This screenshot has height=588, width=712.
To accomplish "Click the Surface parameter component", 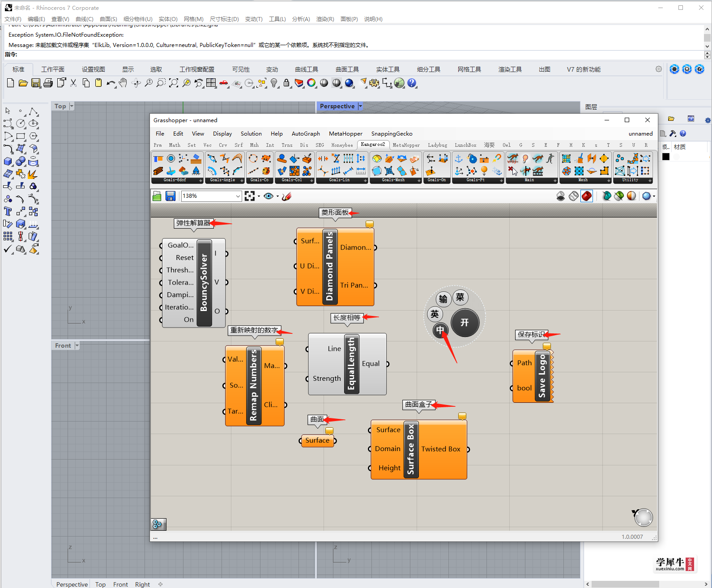I will pos(317,440).
